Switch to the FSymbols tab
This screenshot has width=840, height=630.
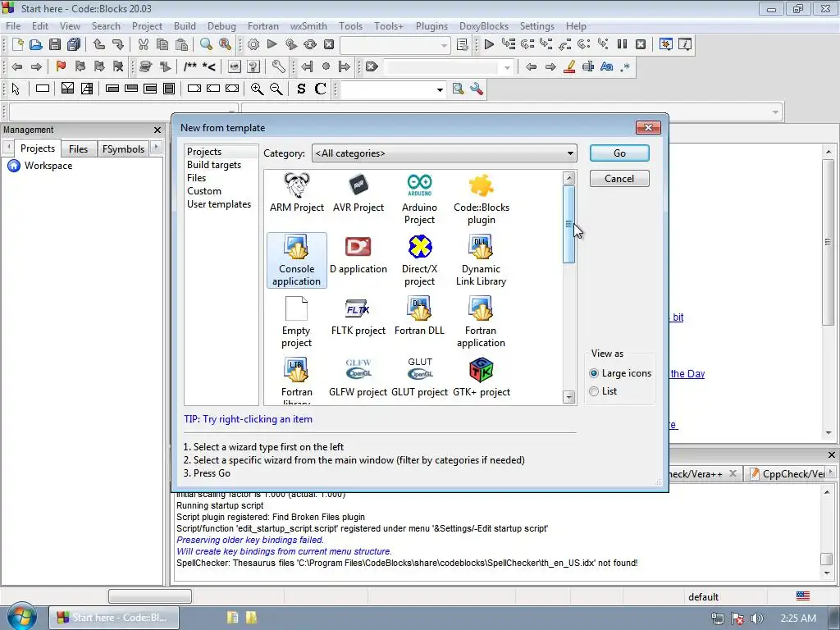point(123,149)
